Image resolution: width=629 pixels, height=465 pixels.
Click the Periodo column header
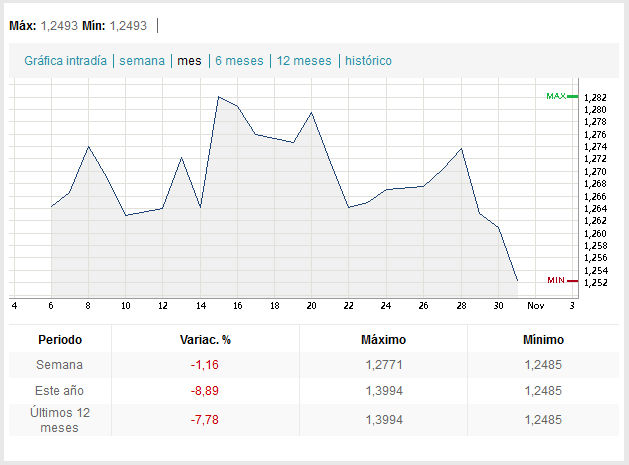click(60, 339)
